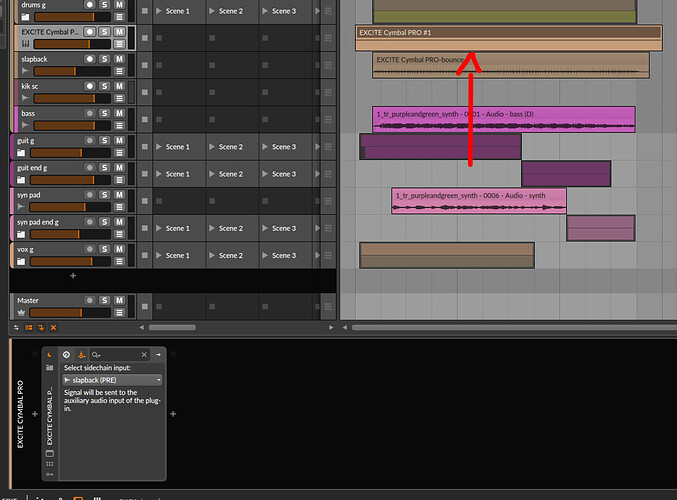The height and width of the screenshot is (500, 677).
Task: Open the drums g group folder icon
Action: (x=25, y=17)
